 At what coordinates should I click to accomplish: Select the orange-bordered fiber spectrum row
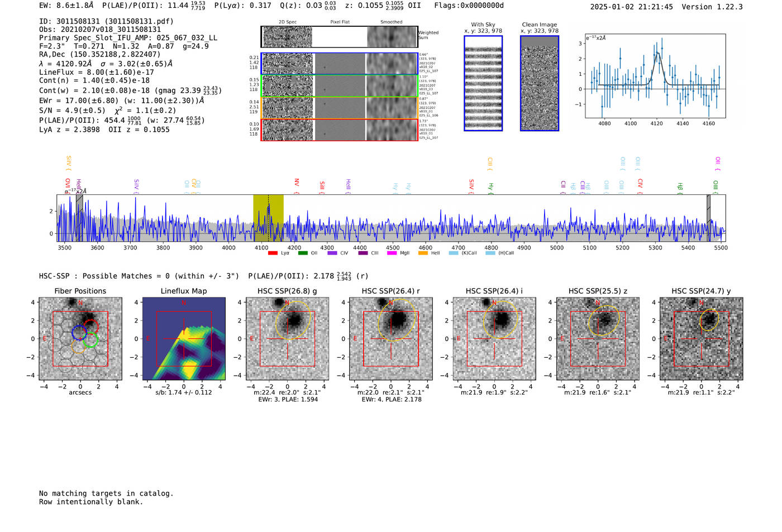(x=340, y=108)
